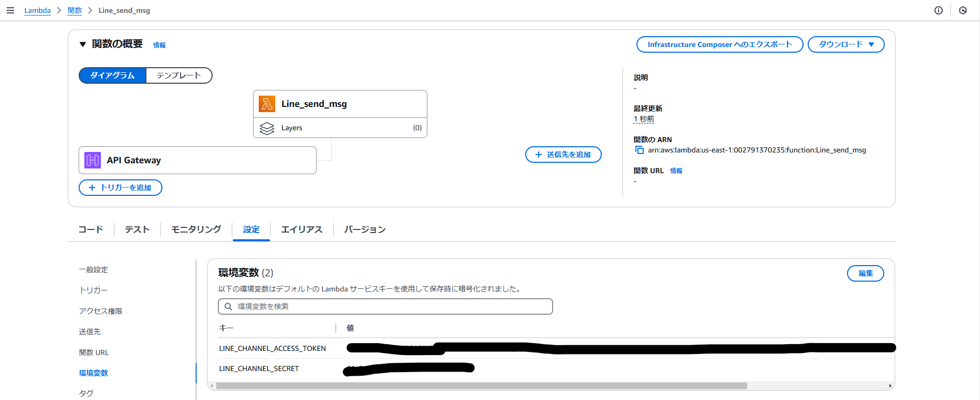The width and height of the screenshot is (980, 400).
Task: Switch to the モニタリング tab
Action: (196, 229)
